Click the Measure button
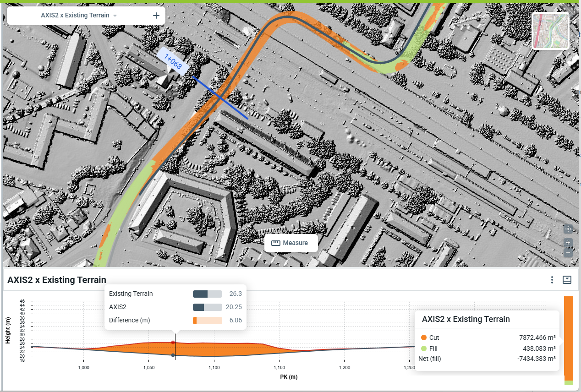Screen dimensions: 581x392 tap(291, 243)
